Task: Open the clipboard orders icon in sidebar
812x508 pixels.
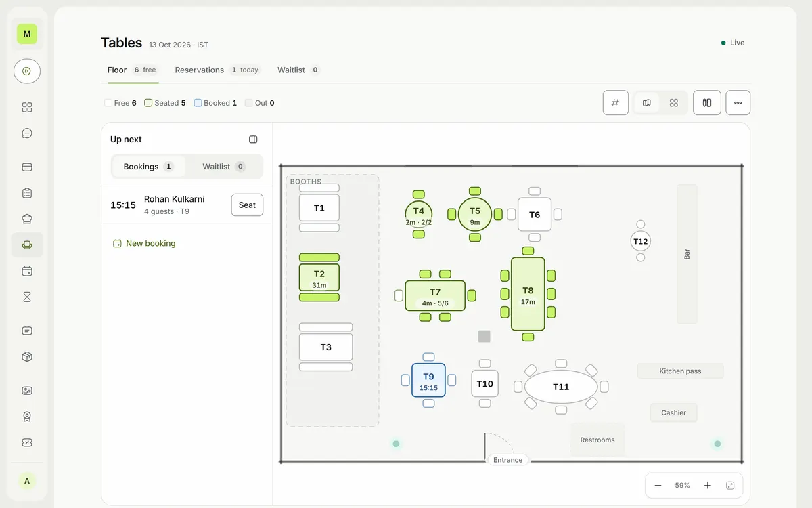Action: [27, 193]
